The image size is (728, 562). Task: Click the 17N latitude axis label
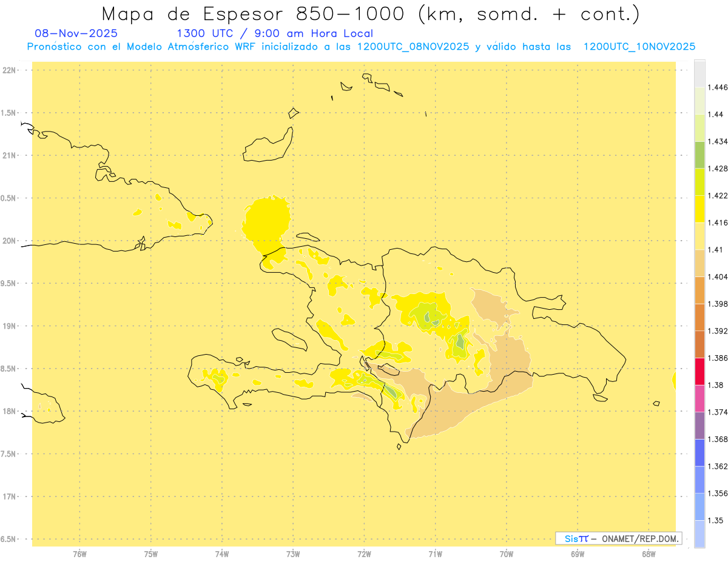(x=9, y=497)
